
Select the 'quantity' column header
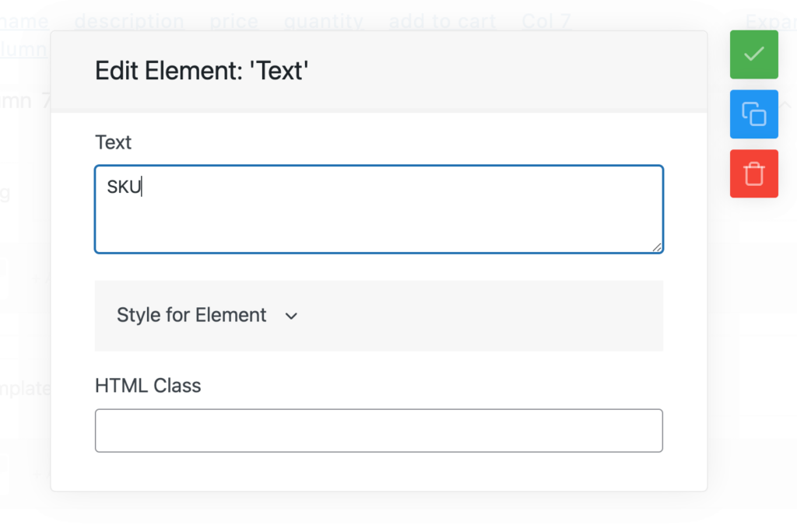coord(323,21)
